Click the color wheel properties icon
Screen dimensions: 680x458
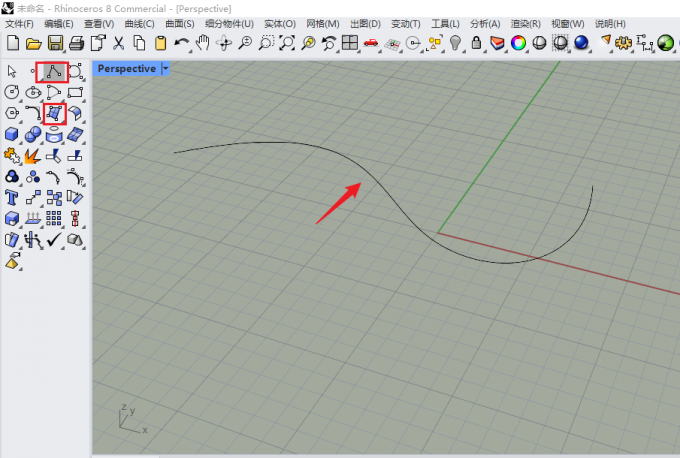[518, 43]
